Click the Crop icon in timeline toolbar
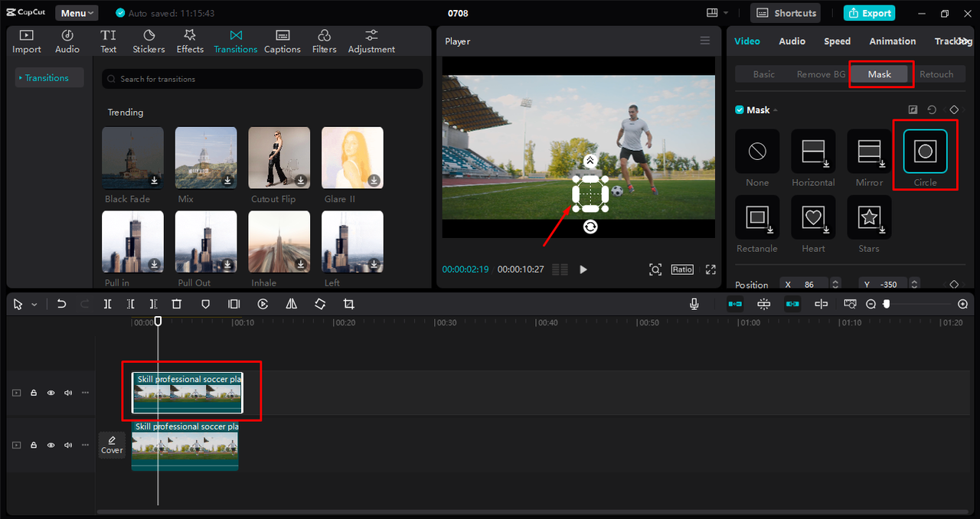Screen dimensions: 980x519 point(349,304)
